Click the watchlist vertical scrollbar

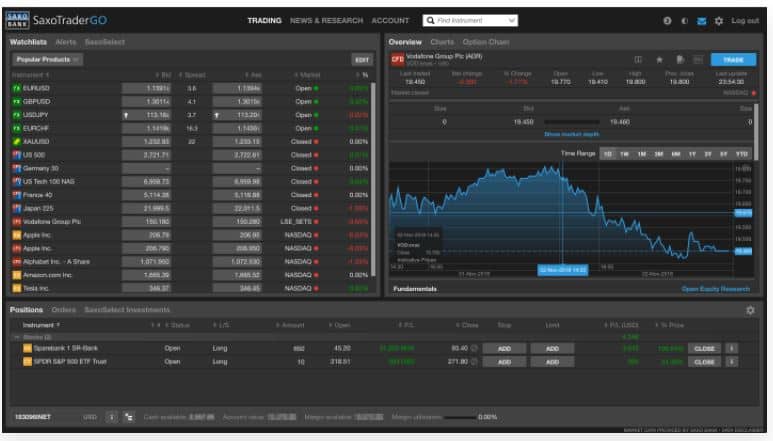pos(373,180)
